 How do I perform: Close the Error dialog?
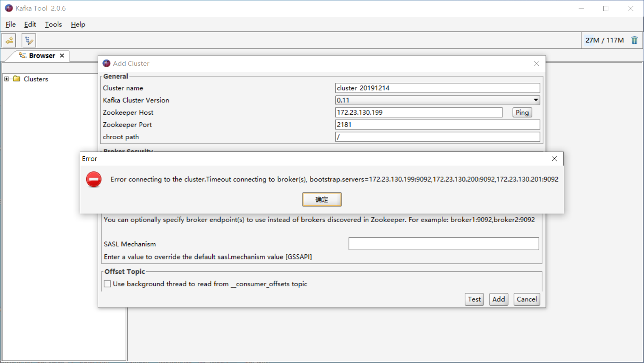(x=554, y=159)
